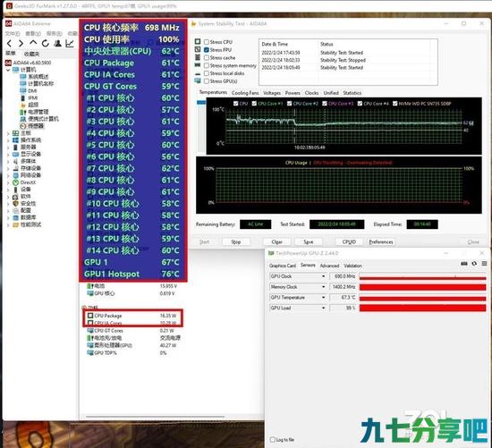The image size is (492, 448).
Task: Expand the 多媒体 tree node
Action: tap(8, 162)
